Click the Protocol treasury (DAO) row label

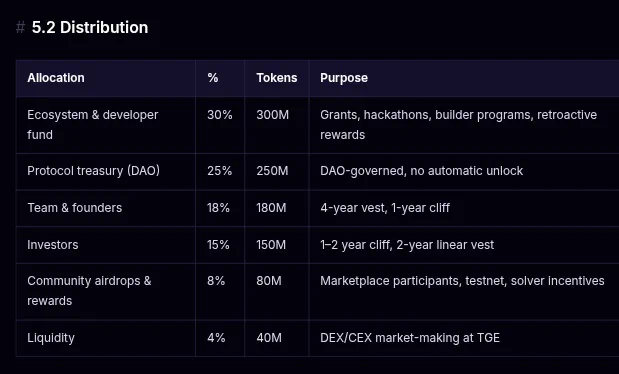[94, 171]
